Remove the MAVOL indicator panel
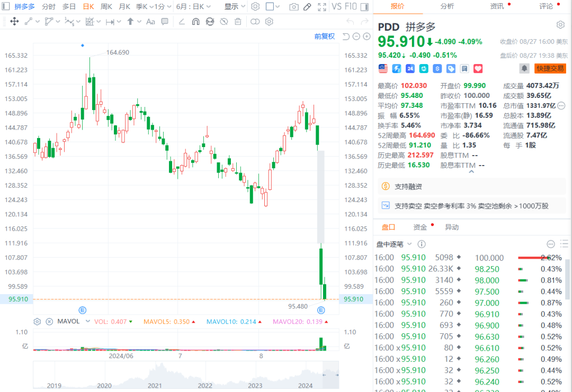This screenshot has height=392, width=572. pos(49,322)
